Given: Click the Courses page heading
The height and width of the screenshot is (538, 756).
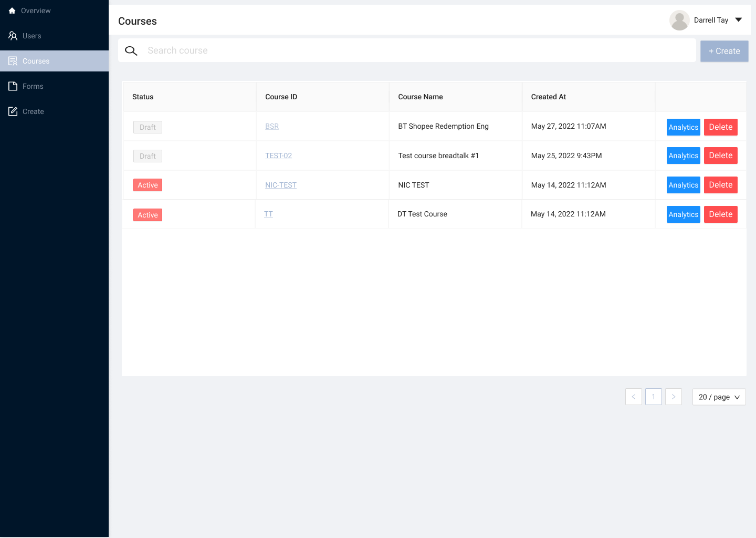Looking at the screenshot, I should point(138,21).
